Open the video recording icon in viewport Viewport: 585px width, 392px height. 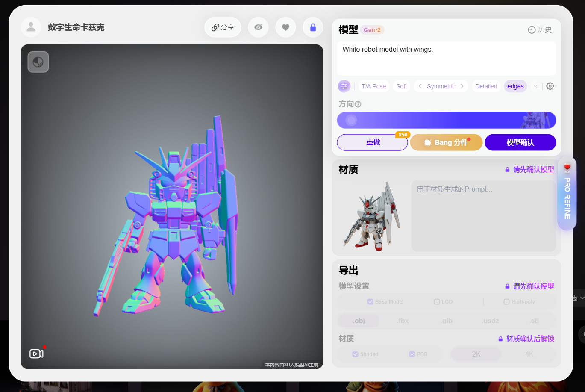tap(36, 353)
